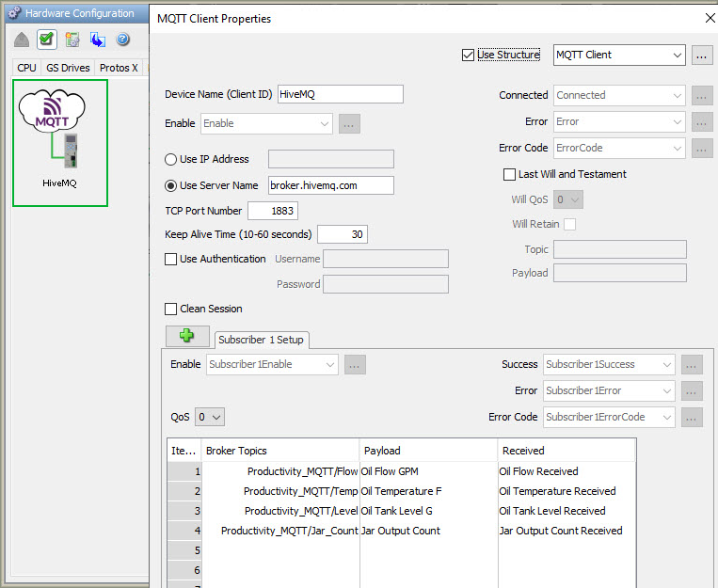Image resolution: width=718 pixels, height=588 pixels.
Task: Select the Subscriber 1 Setup tab
Action: pos(261,340)
